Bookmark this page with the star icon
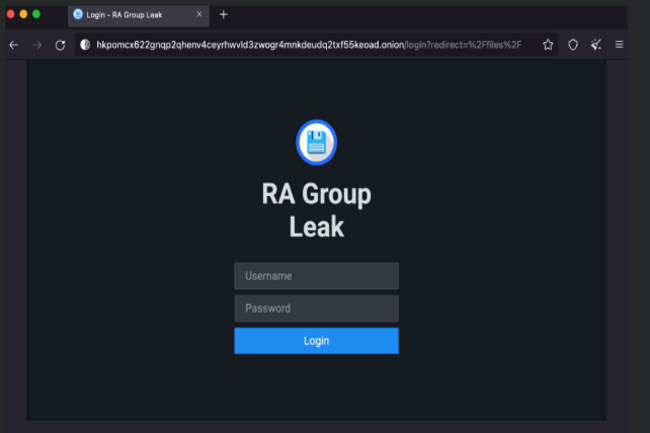The height and width of the screenshot is (433, 650). pos(548,45)
